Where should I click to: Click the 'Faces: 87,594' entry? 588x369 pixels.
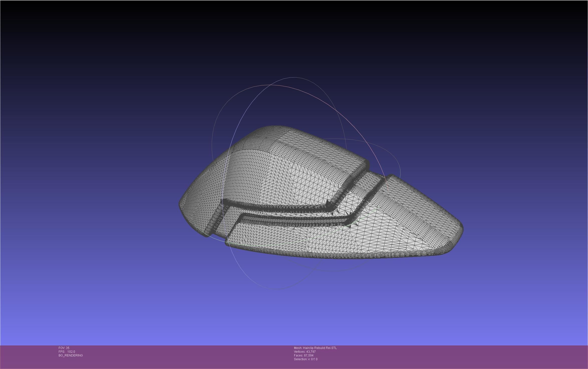[304, 355]
